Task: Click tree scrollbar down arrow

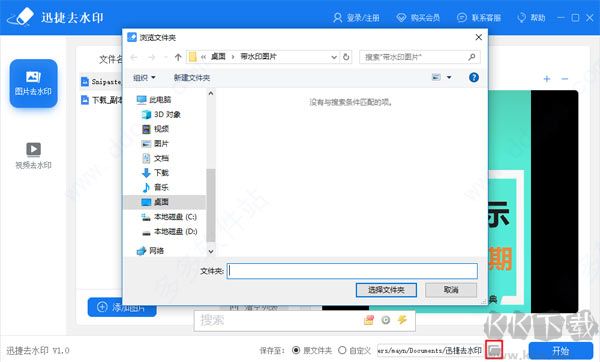Action: [210, 251]
